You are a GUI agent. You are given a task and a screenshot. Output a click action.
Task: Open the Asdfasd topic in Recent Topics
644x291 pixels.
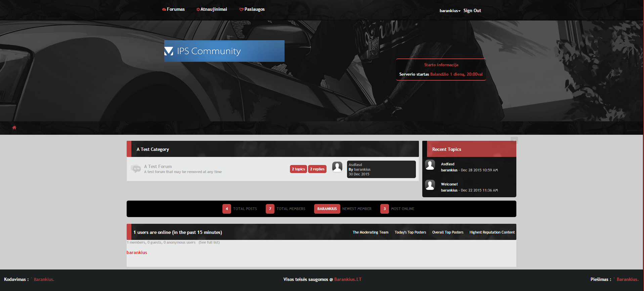click(x=447, y=164)
